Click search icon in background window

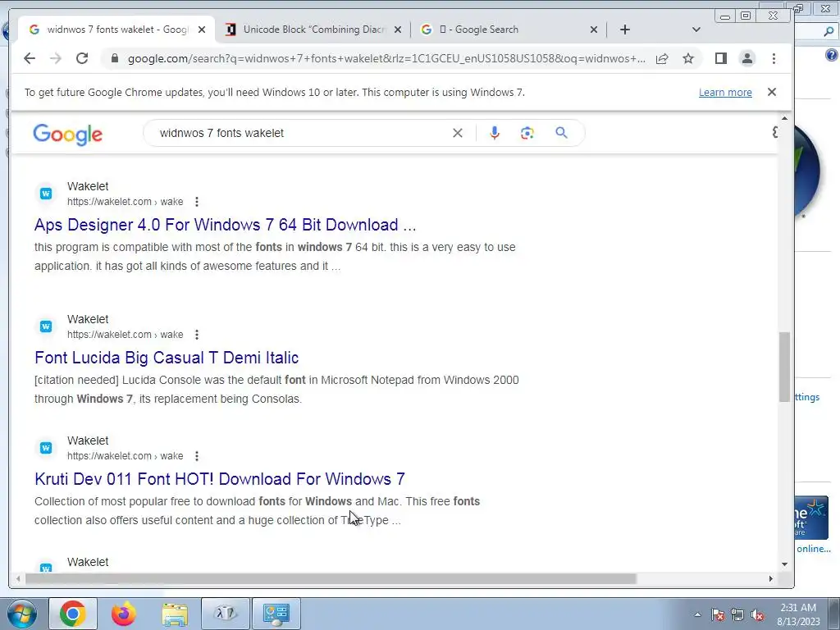click(x=829, y=32)
